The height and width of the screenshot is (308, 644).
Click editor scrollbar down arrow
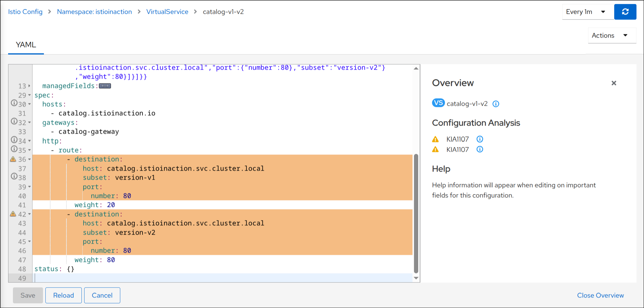(416, 278)
